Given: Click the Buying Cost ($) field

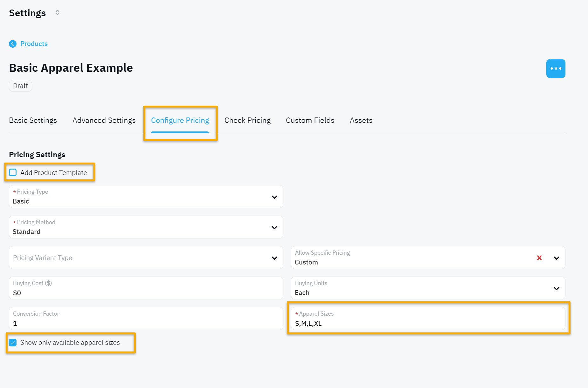Looking at the screenshot, I should (146, 288).
